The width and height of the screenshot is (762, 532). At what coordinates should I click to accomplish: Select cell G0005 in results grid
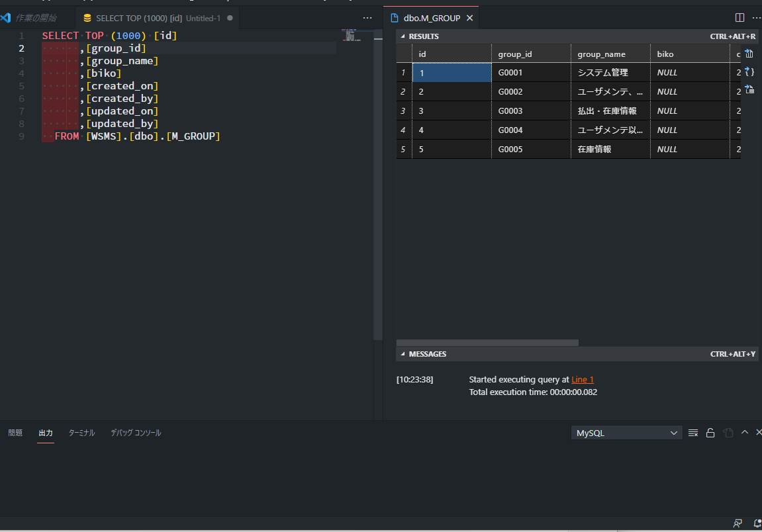tap(531, 149)
